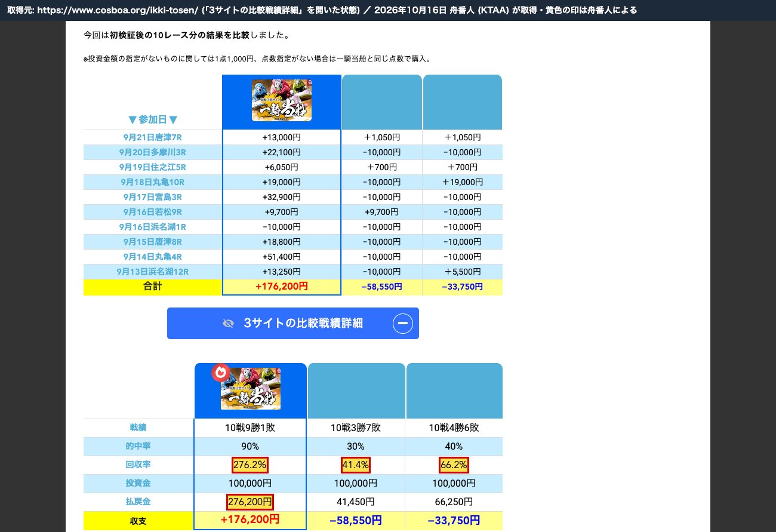This screenshot has width=776, height=532.
Task: Click the 払戻金 row label
Action: pyautogui.click(x=138, y=502)
